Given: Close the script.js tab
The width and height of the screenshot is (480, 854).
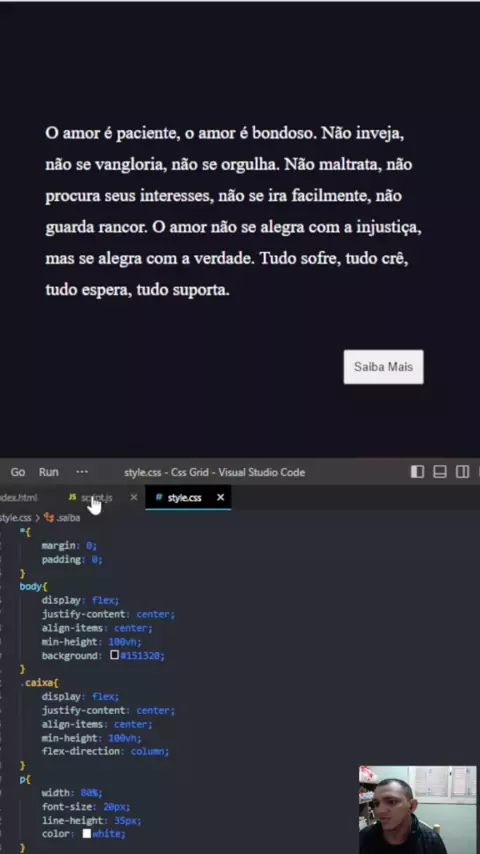Looking at the screenshot, I should point(134,497).
